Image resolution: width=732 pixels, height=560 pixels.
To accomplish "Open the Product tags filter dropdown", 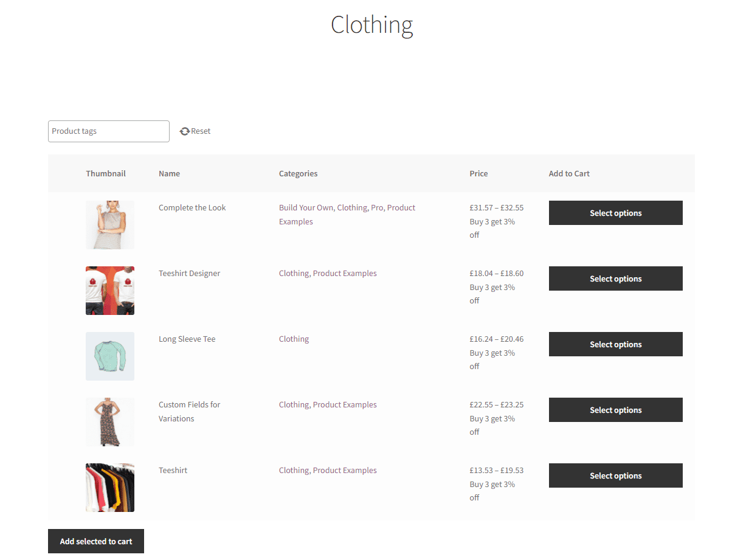I will pos(109,131).
